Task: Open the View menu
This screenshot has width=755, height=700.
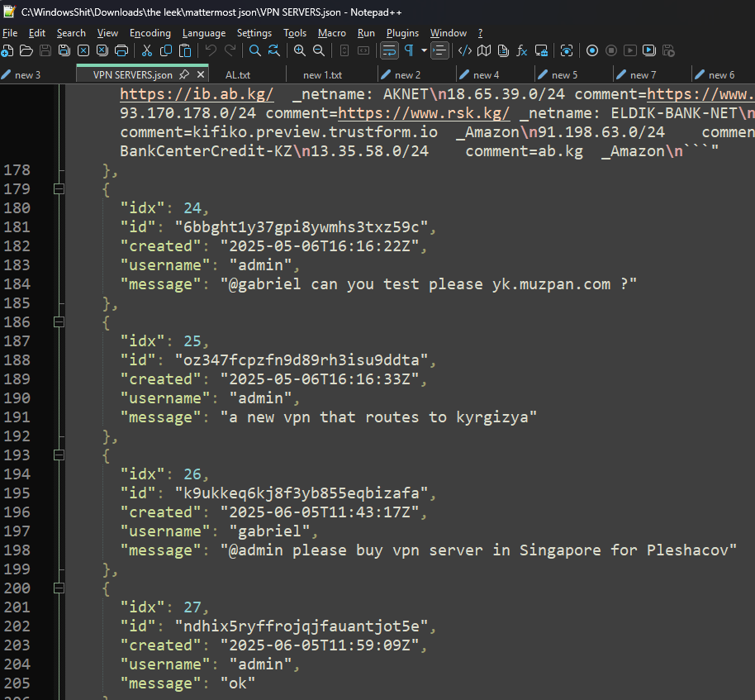Action: [x=107, y=33]
